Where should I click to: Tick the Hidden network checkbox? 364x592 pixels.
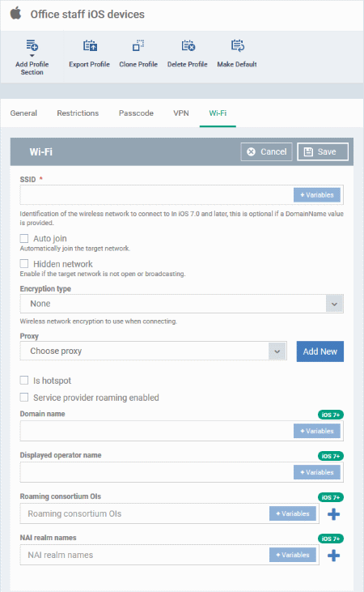click(24, 263)
